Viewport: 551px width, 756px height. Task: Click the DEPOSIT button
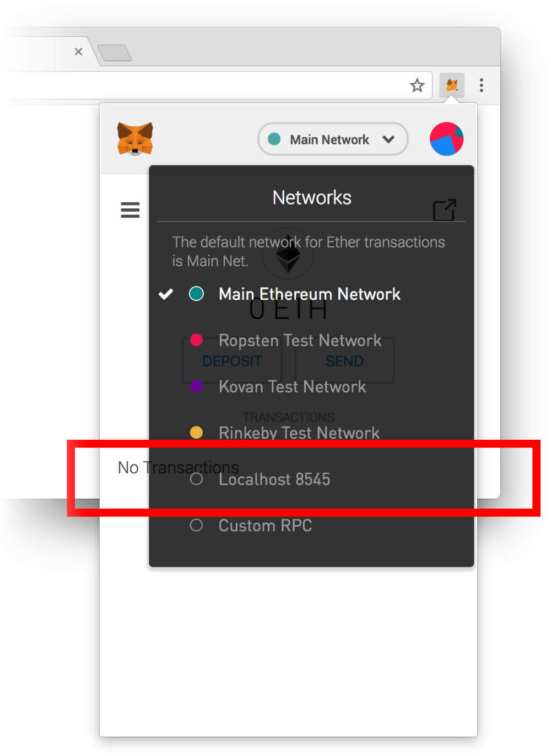click(x=232, y=360)
